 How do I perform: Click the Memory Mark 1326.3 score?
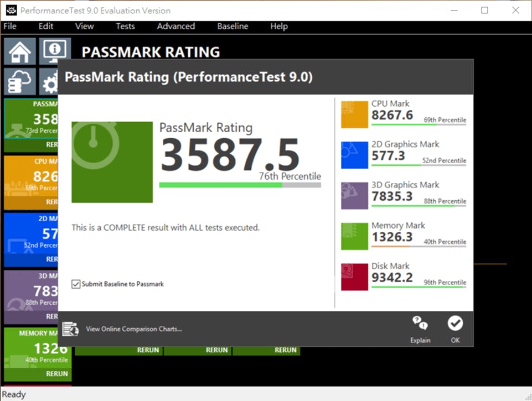392,237
